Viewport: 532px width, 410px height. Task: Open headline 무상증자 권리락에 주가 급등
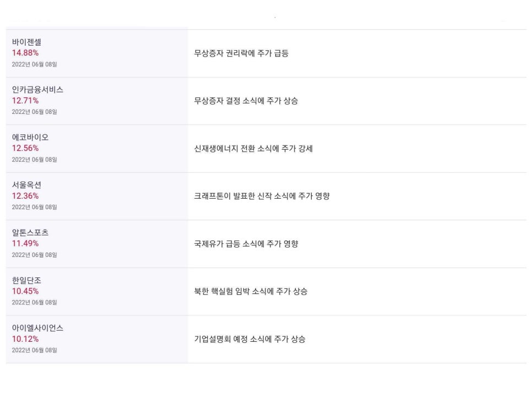point(241,53)
